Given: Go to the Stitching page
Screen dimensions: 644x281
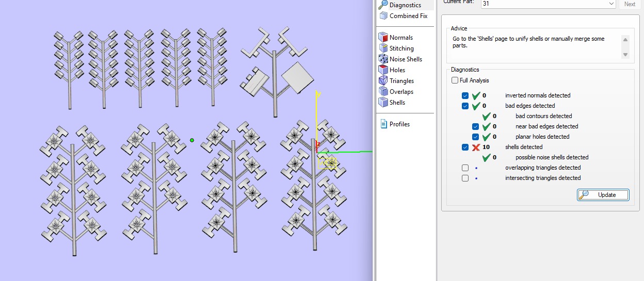Looking at the screenshot, I should point(401,48).
